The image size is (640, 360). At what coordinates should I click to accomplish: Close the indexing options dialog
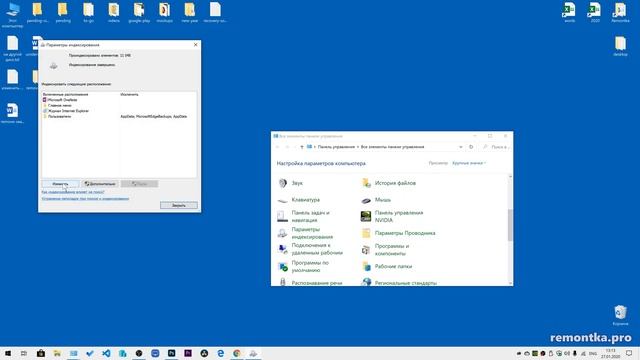click(x=196, y=44)
